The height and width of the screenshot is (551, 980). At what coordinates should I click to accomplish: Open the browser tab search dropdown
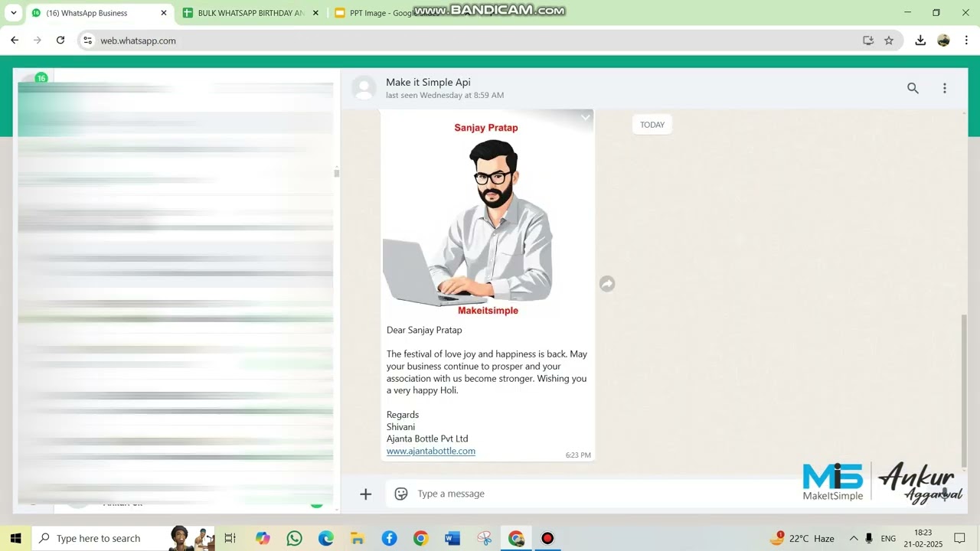13,13
